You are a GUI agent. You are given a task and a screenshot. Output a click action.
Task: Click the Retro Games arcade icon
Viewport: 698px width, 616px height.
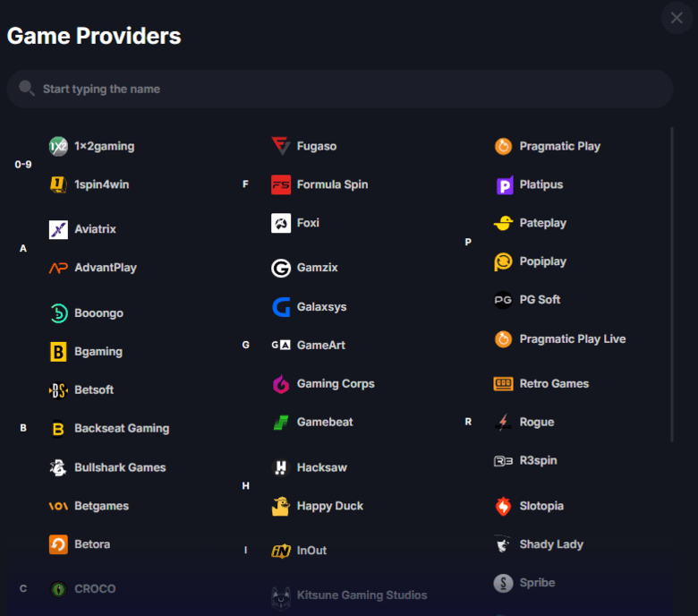[504, 384]
